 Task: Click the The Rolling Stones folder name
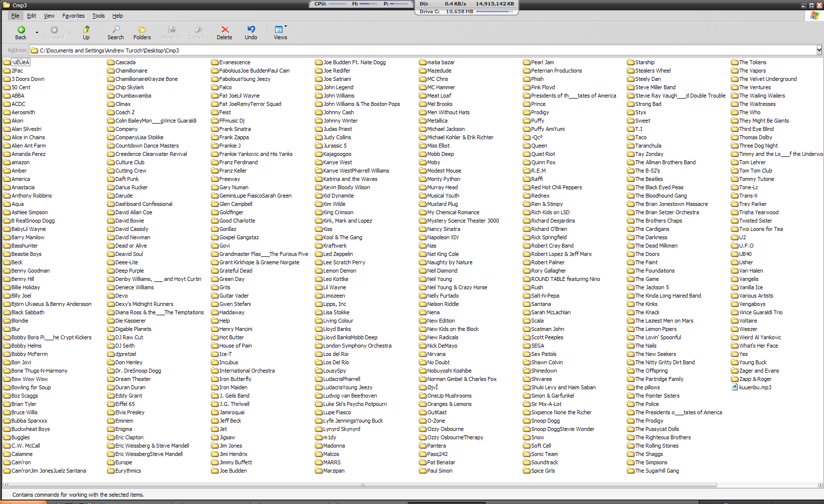[x=657, y=446]
